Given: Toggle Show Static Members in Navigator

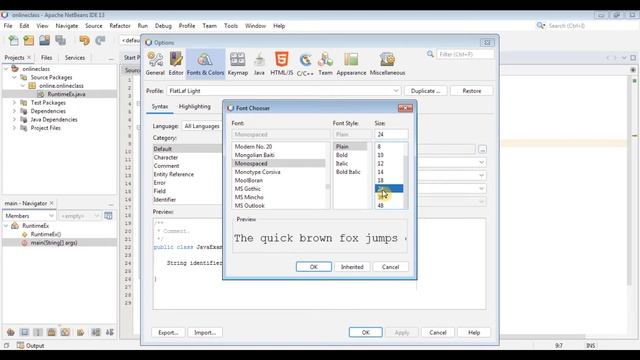Looking at the screenshot, I should (38, 332).
